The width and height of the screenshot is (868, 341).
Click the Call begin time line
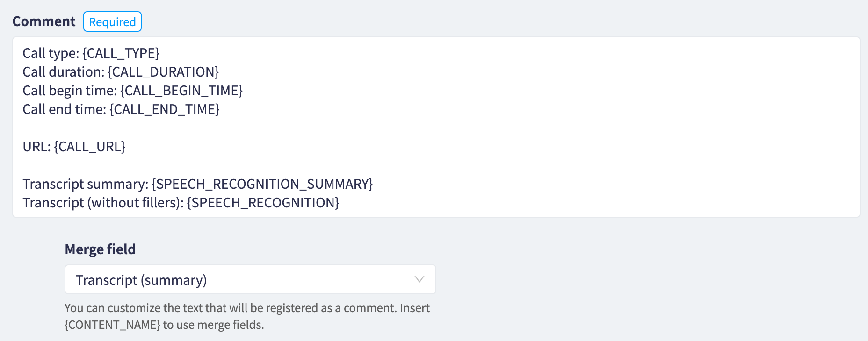pos(69,91)
